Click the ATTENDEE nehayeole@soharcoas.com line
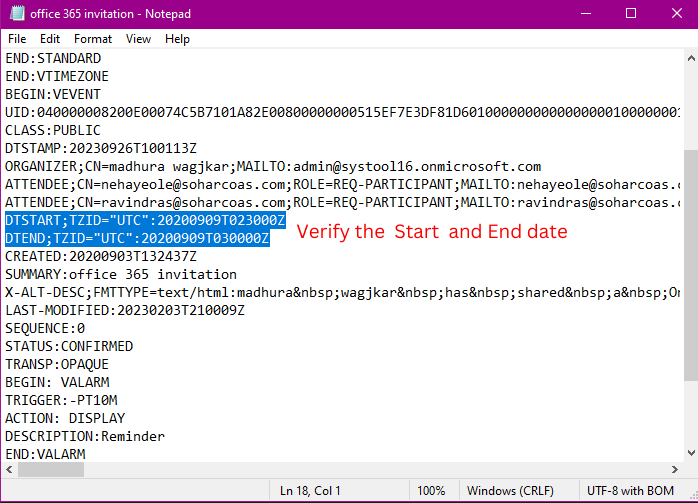 [342, 184]
